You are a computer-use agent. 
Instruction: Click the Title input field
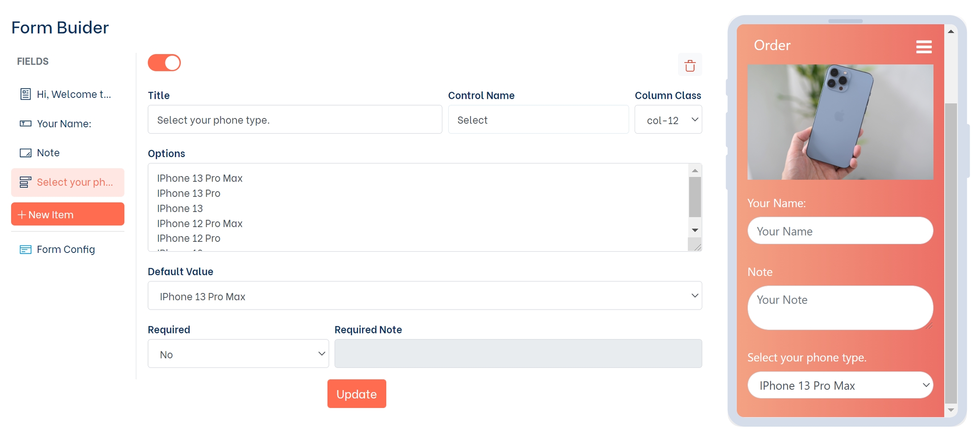(294, 120)
